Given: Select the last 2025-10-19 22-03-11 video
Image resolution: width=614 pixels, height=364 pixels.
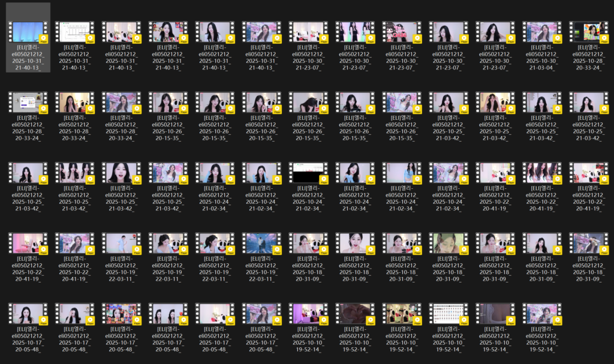Looking at the screenshot, I should (x=262, y=243).
